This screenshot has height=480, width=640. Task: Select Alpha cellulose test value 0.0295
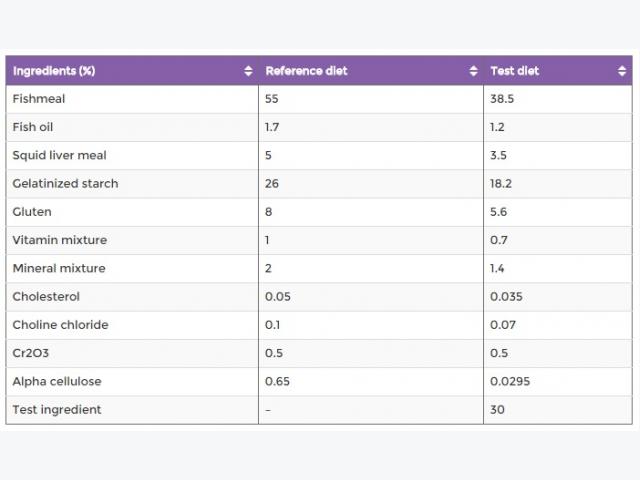coord(510,381)
